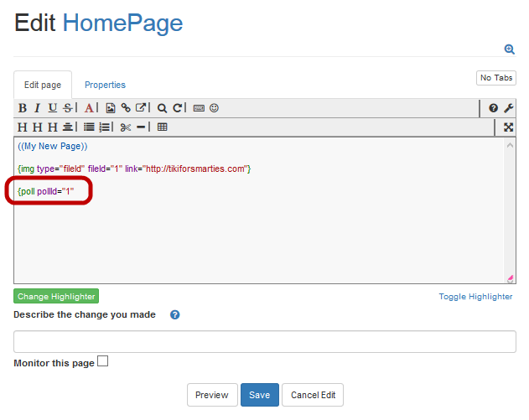The width and height of the screenshot is (529, 420).
Task: Apply italic formatting from the toolbar
Action: click(37, 108)
